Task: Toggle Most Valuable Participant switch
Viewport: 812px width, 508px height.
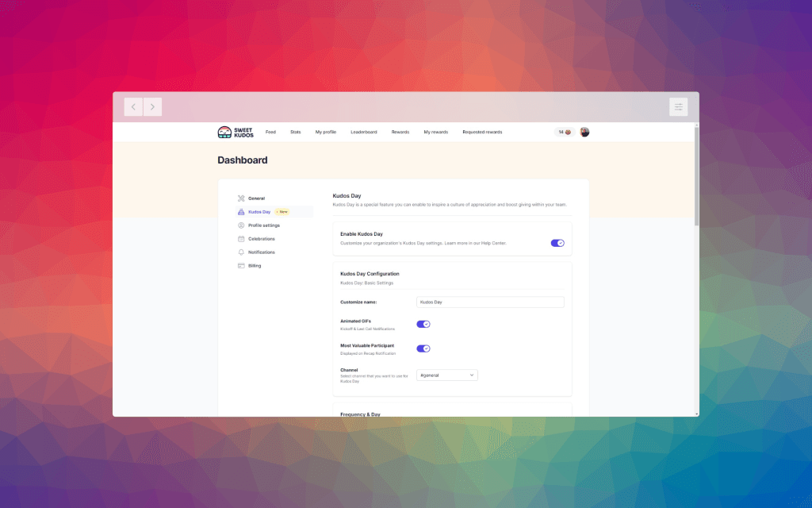Action: (x=423, y=348)
